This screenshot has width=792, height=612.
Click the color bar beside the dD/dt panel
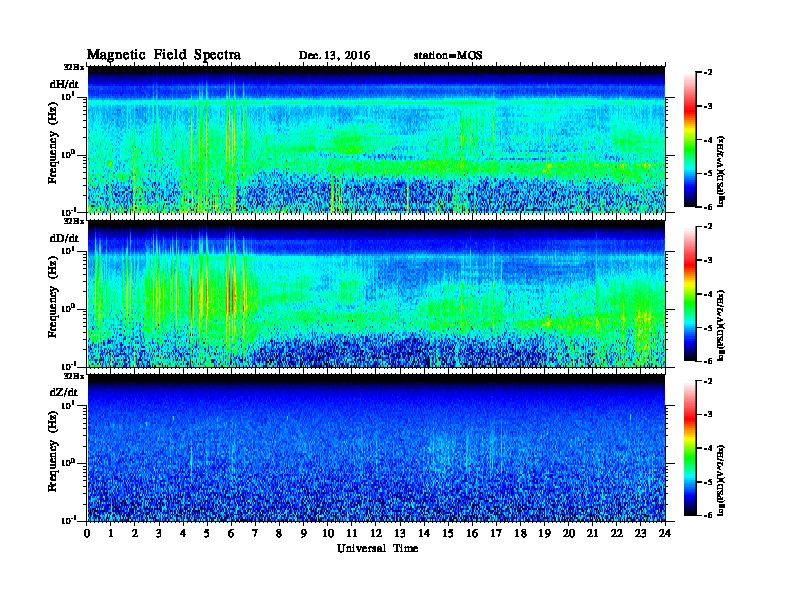[x=690, y=294]
